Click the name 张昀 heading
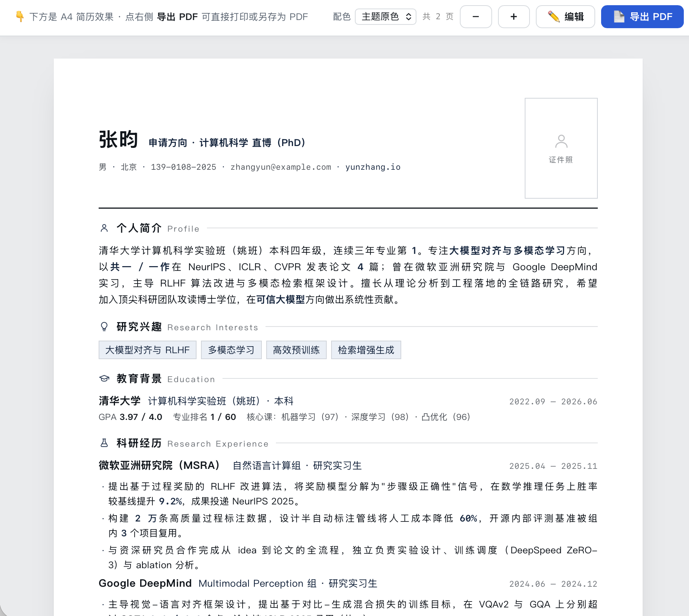 (118, 140)
